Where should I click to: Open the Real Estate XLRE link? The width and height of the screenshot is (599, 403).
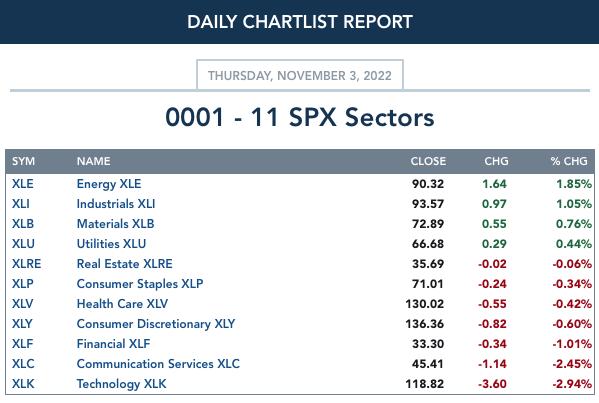pyautogui.click(x=125, y=264)
